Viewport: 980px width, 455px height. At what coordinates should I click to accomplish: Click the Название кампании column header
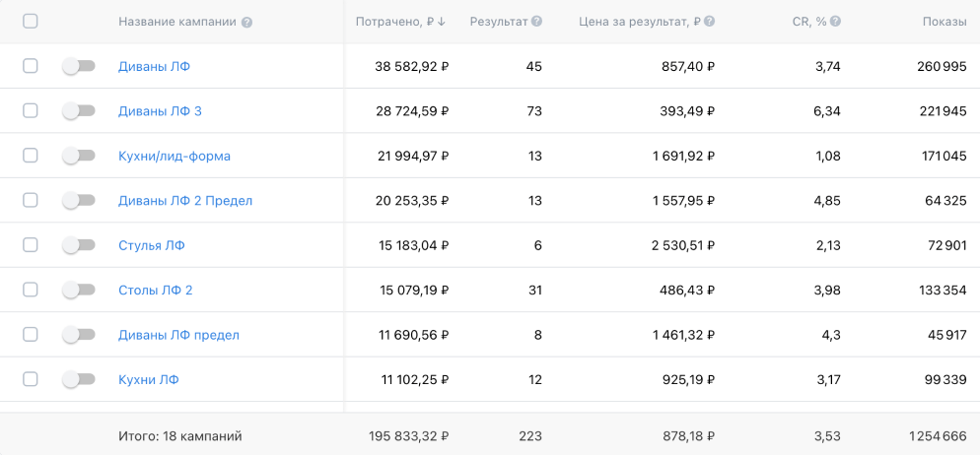(177, 22)
